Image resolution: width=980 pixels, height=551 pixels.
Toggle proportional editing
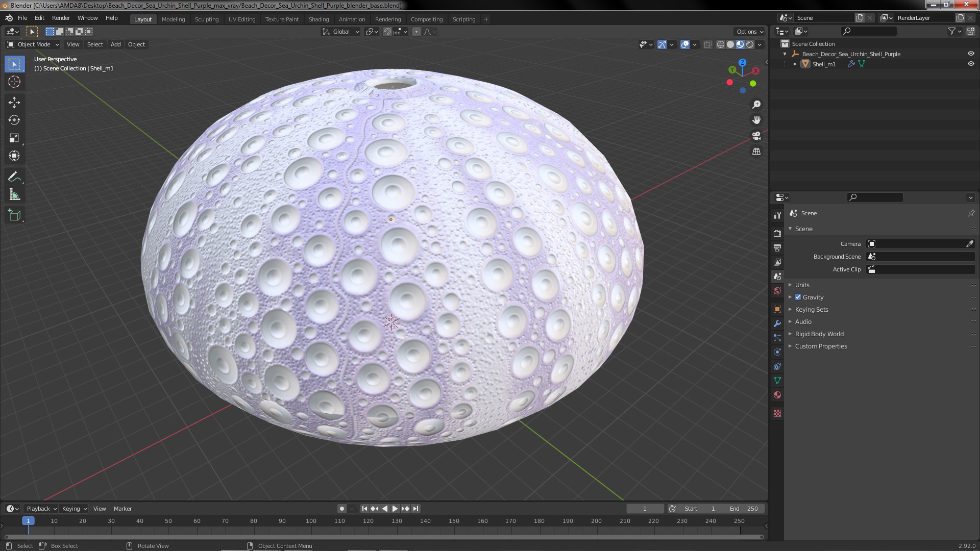416,32
